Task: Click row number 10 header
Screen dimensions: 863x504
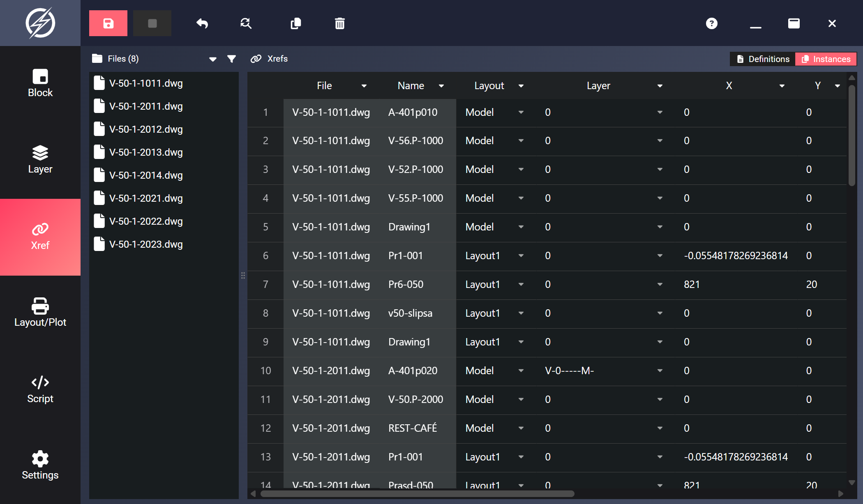Action: [265, 371]
